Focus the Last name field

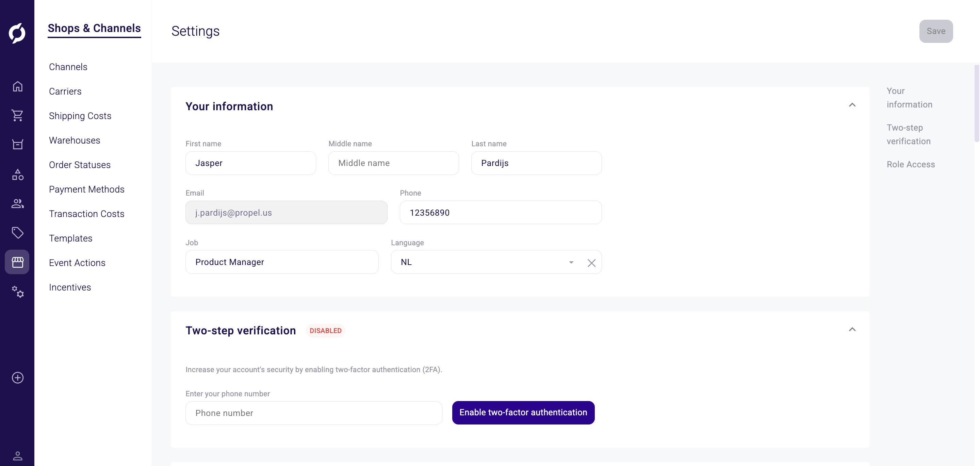coord(536,163)
